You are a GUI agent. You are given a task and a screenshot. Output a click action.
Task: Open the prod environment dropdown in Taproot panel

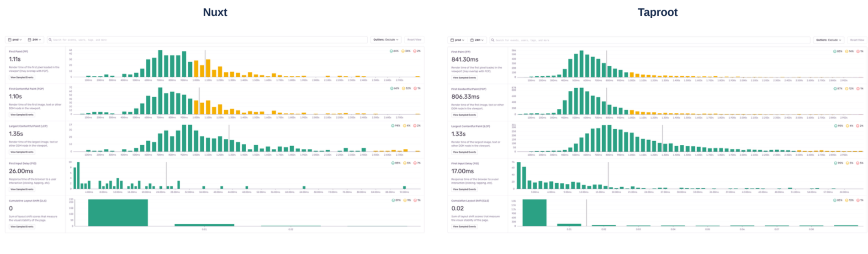(457, 40)
